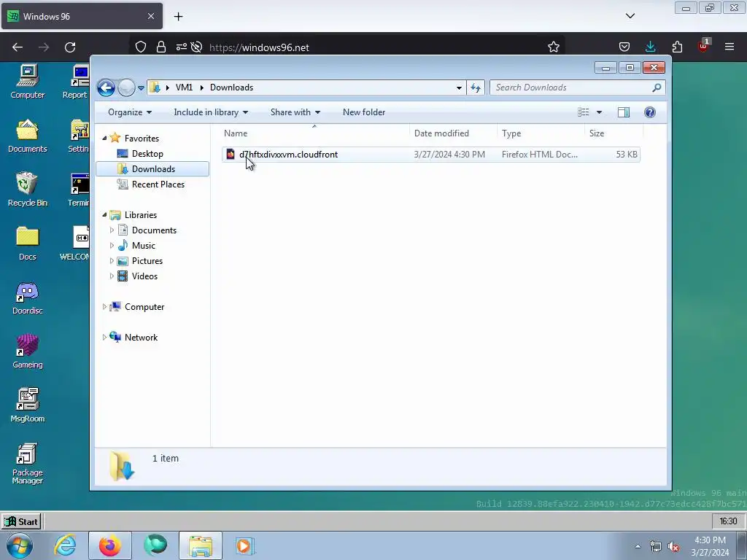Open Firefox downloads arrow icon

click(x=650, y=47)
